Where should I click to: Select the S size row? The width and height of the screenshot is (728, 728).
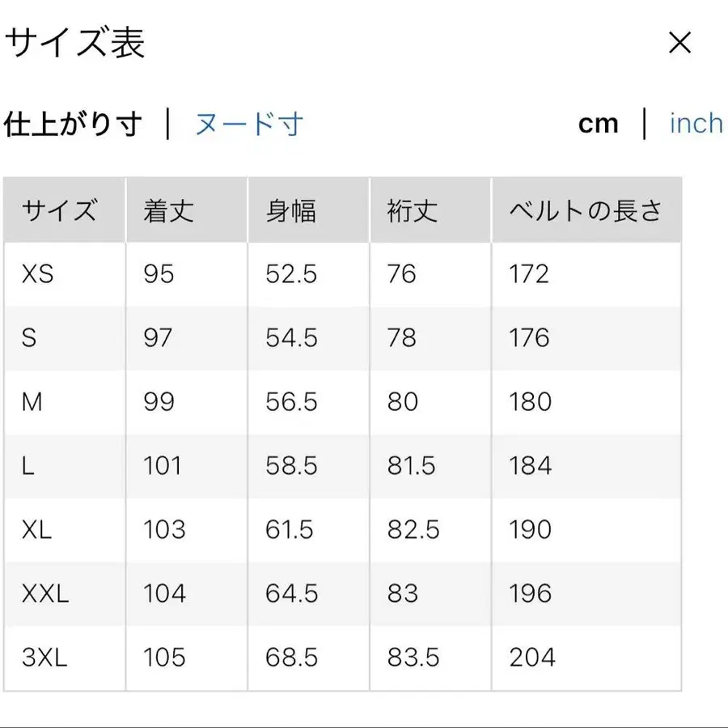pos(29,338)
